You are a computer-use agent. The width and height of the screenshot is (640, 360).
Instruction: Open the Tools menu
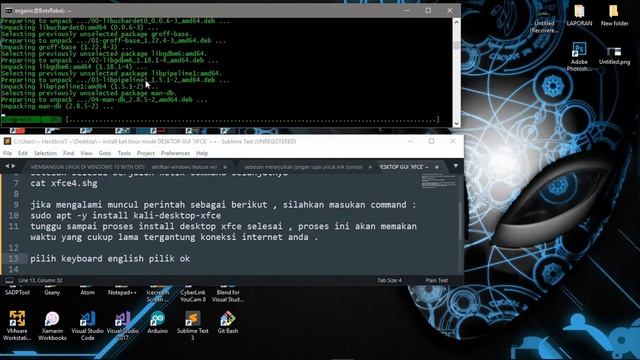tap(124, 153)
